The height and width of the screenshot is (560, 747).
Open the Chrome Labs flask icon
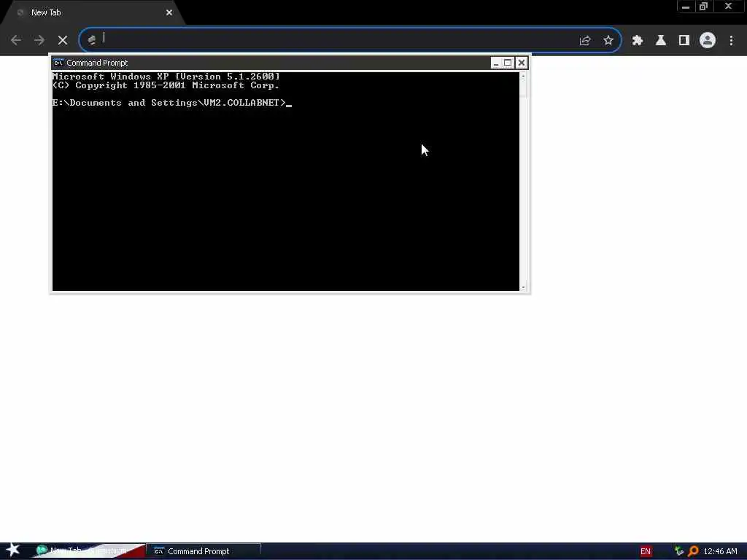tap(661, 41)
